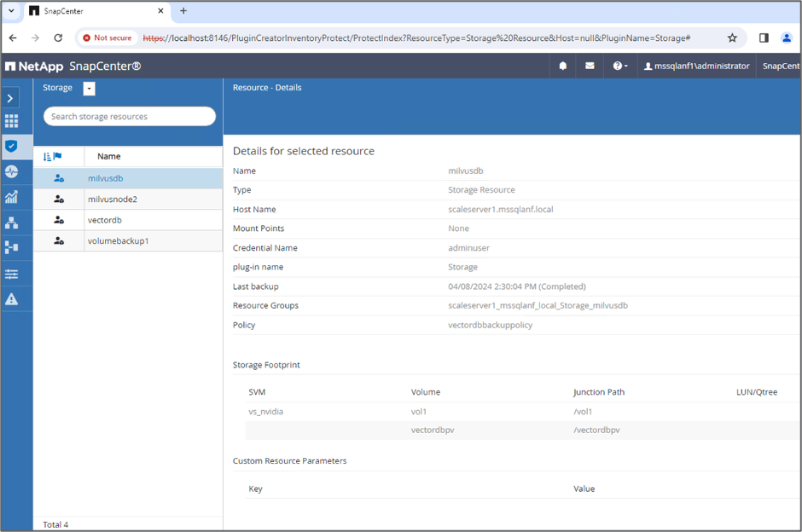The image size is (802, 532).
Task: Open the Monitor heartbeat icon in sidebar
Action: point(11,171)
